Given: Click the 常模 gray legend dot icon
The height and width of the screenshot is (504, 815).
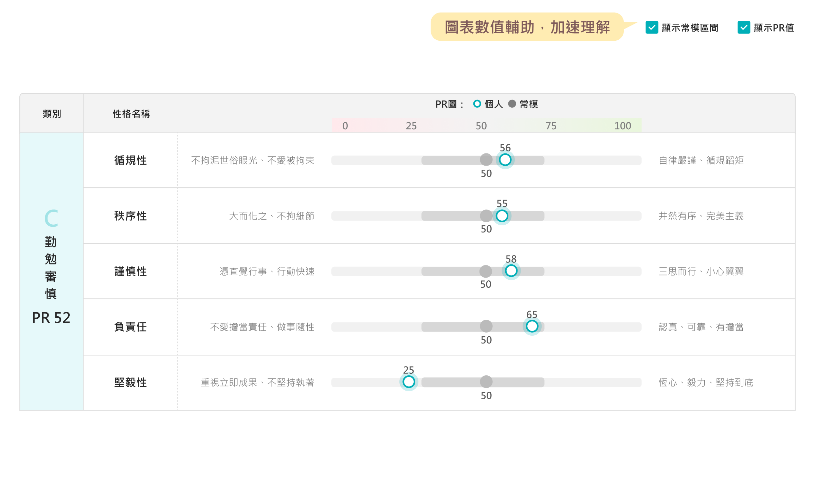Looking at the screenshot, I should coord(512,104).
